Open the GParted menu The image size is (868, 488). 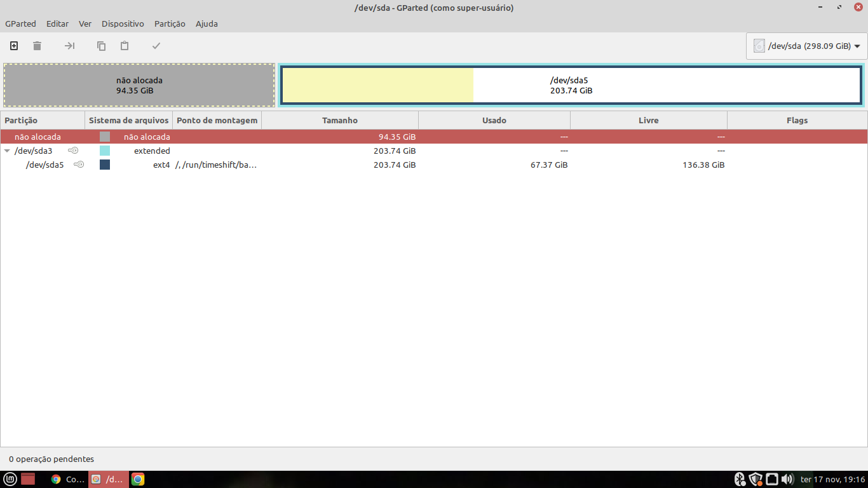(x=20, y=24)
